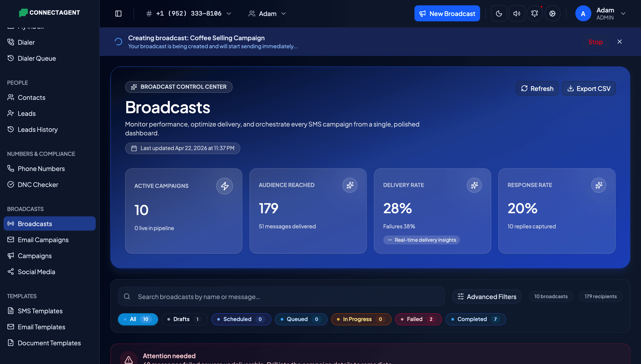Click the ConnectAgent logo

point(50,12)
